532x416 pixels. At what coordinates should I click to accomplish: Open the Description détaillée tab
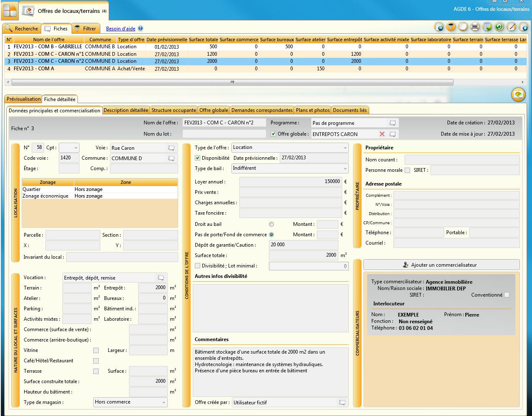click(x=126, y=110)
